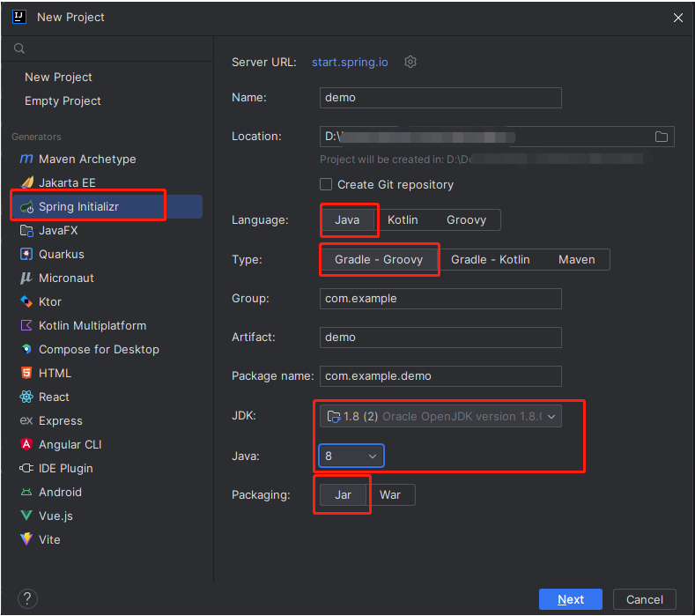
Task: Choose Maven build type
Action: pos(577,259)
